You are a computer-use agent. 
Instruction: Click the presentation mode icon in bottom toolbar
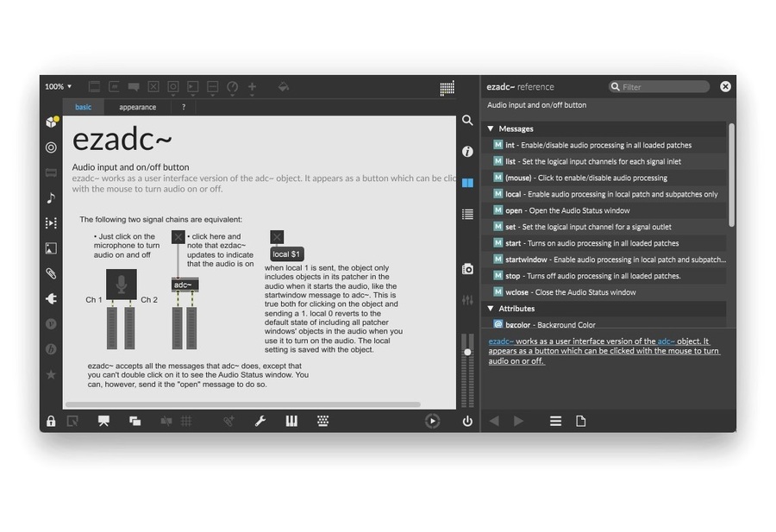pyautogui.click(x=103, y=421)
